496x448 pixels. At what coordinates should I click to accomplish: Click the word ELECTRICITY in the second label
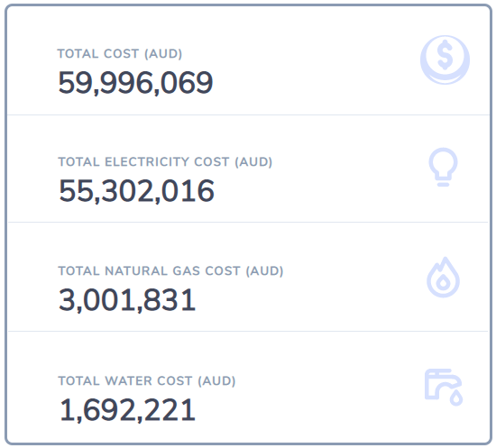click(146, 162)
